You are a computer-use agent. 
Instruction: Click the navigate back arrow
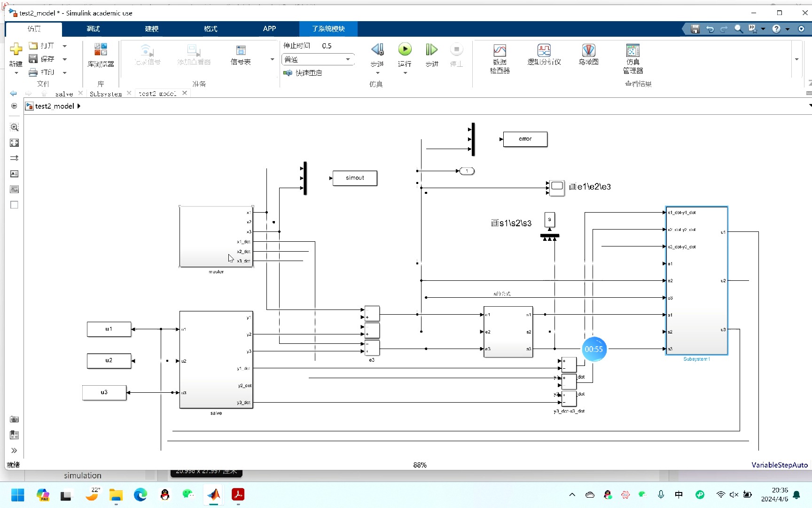(14, 94)
